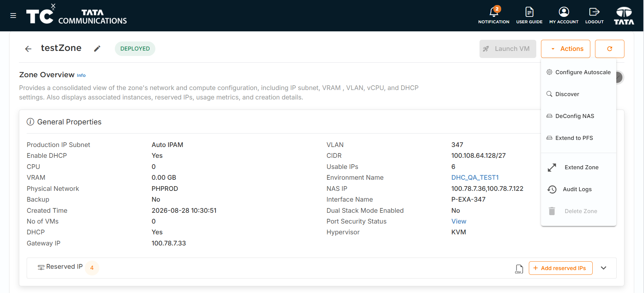Image resolution: width=644 pixels, height=293 pixels.
Task: Click the Production IP Subnet value Auto IPAM
Action: point(168,145)
